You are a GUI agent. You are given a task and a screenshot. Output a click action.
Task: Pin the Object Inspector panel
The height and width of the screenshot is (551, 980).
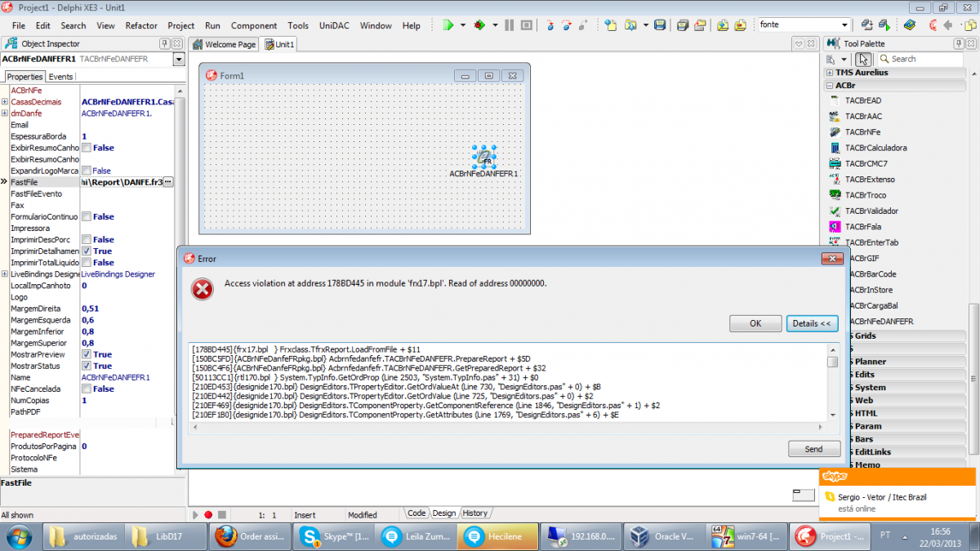point(166,43)
